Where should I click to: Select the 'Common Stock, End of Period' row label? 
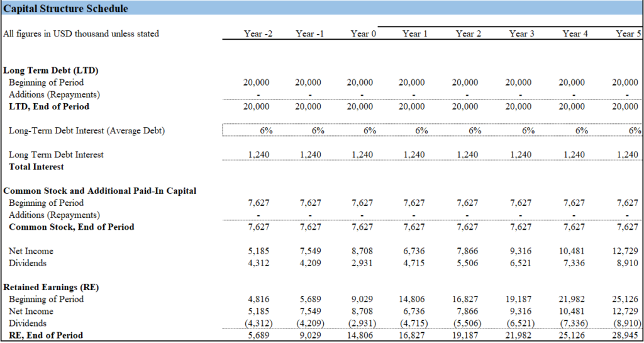(71, 227)
